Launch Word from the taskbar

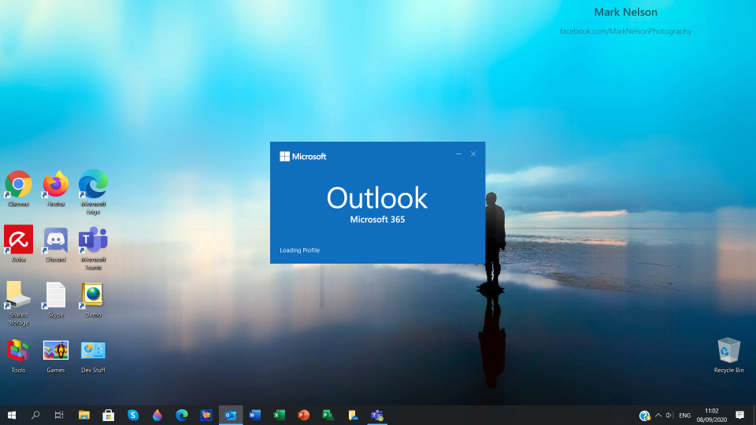point(255,415)
